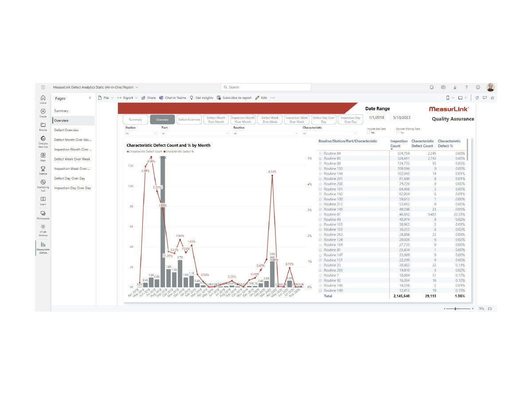Click the refresh visuals icon
The height and width of the screenshot is (399, 532).
click(477, 98)
